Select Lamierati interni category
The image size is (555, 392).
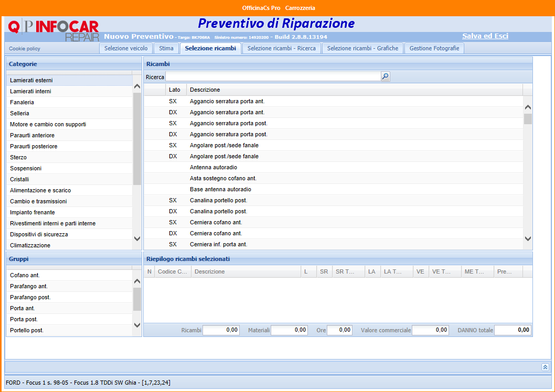[69, 91]
